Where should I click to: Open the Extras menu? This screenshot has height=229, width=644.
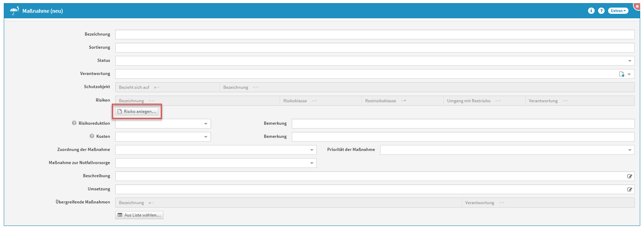coord(618,11)
